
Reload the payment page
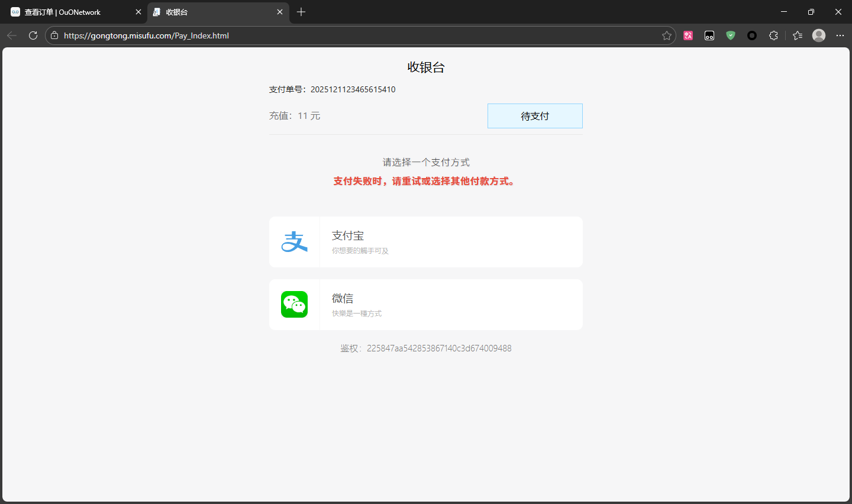tap(33, 35)
